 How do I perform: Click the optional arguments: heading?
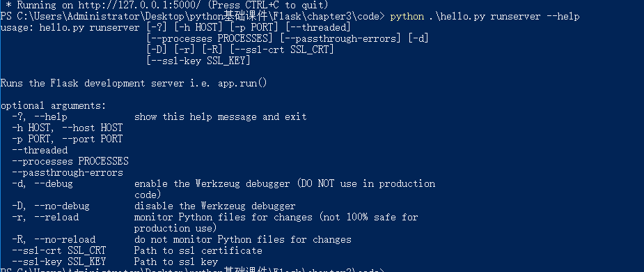(53, 106)
